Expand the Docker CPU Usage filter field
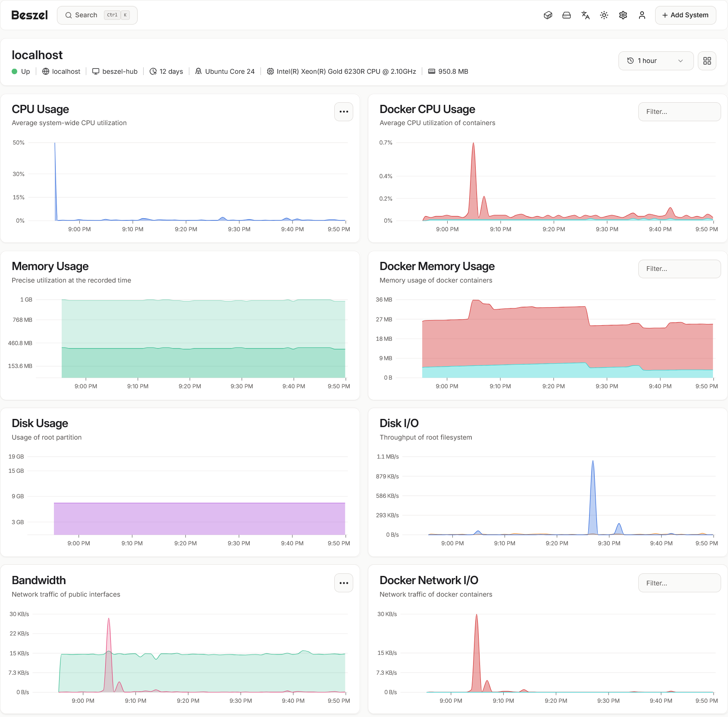The image size is (728, 717). [x=679, y=111]
